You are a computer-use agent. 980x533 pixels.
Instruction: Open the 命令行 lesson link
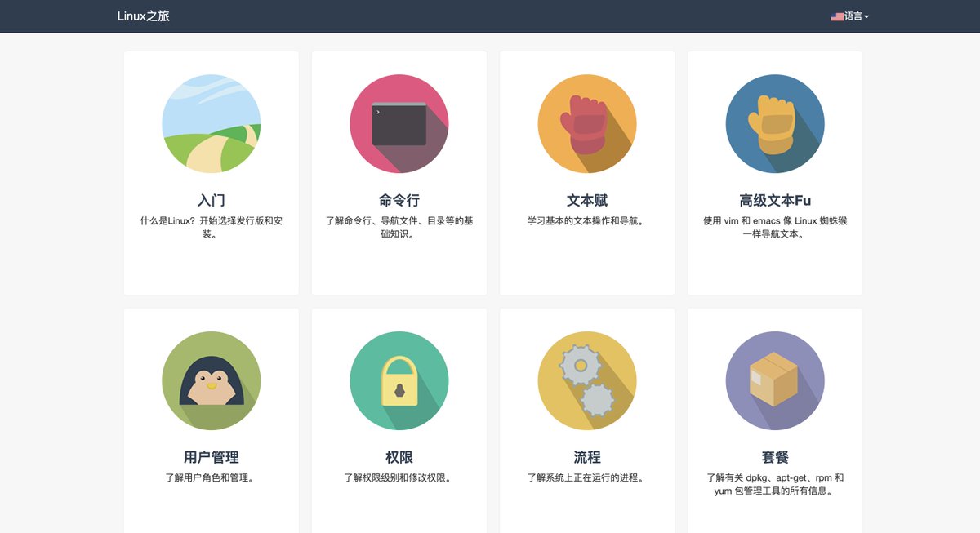point(399,198)
